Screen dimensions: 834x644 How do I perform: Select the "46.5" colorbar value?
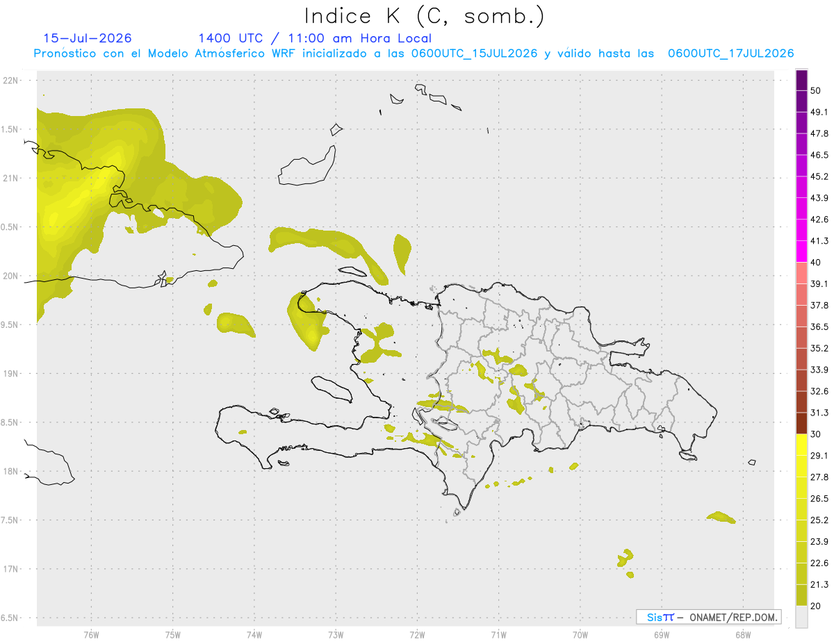tap(819, 155)
